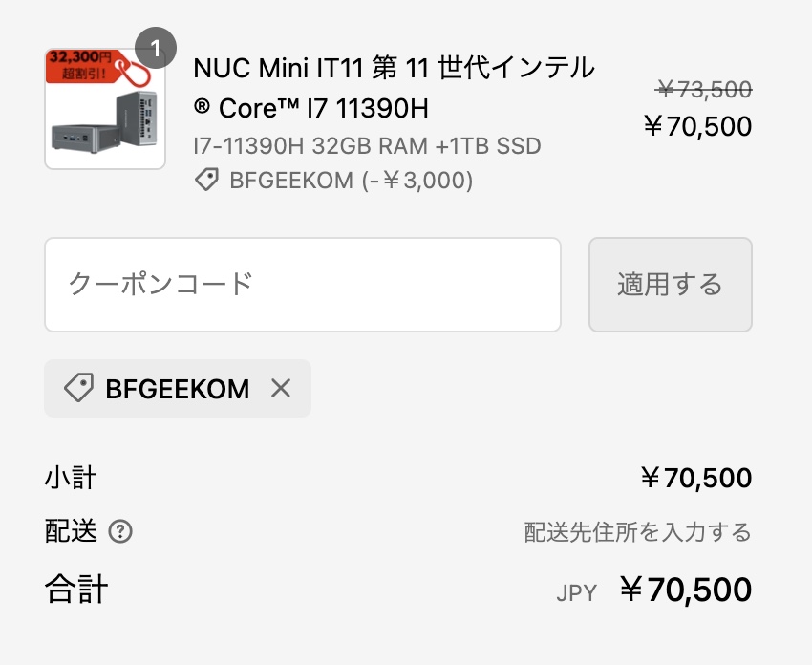812x665 pixels.
Task: Select the I7-11390H 32GB RAM +1TB SSD variant text
Action: 367,146
